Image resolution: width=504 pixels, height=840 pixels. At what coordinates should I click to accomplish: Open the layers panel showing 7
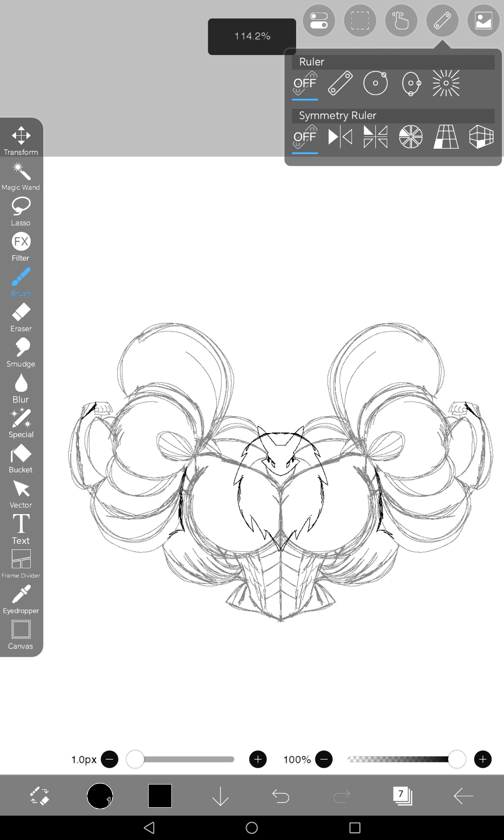pyautogui.click(x=402, y=796)
